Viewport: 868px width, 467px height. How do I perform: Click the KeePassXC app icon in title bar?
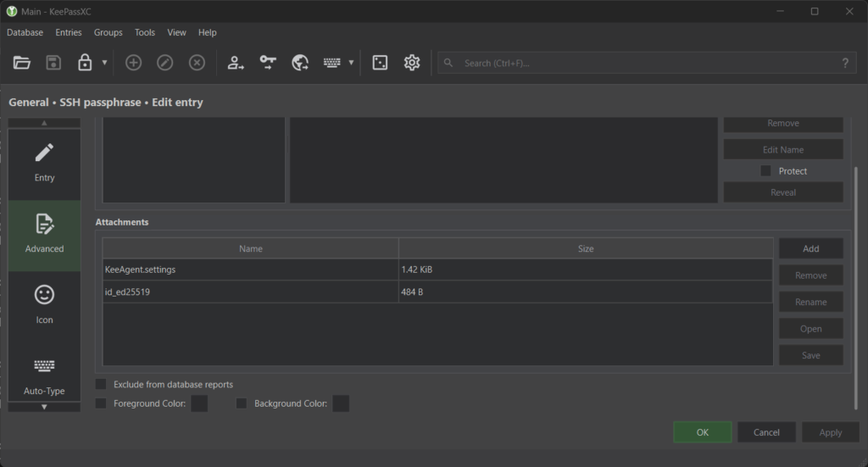point(12,11)
